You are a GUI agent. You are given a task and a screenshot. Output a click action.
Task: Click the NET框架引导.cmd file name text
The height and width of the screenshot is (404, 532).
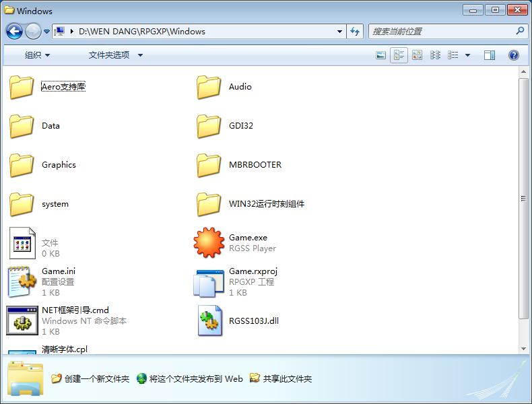tap(75, 310)
